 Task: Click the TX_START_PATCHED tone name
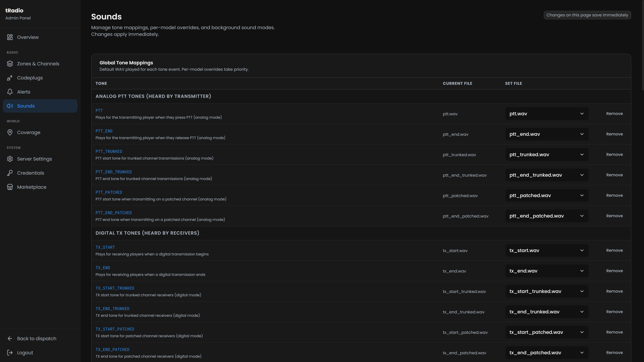[x=115, y=329]
